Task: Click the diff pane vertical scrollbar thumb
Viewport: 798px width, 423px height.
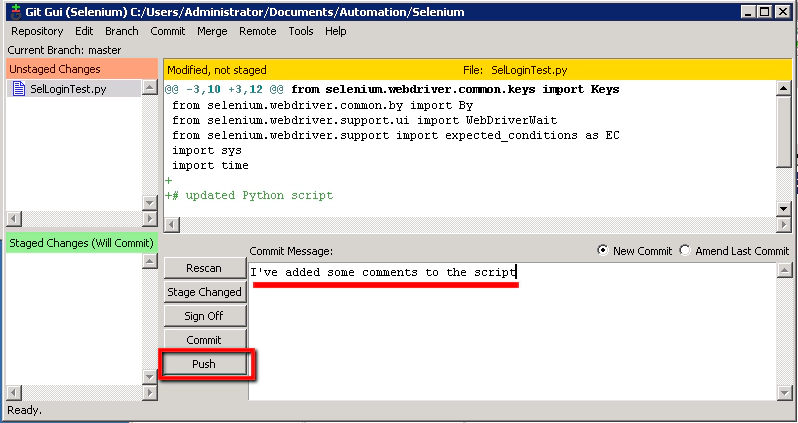Action: pos(784,131)
